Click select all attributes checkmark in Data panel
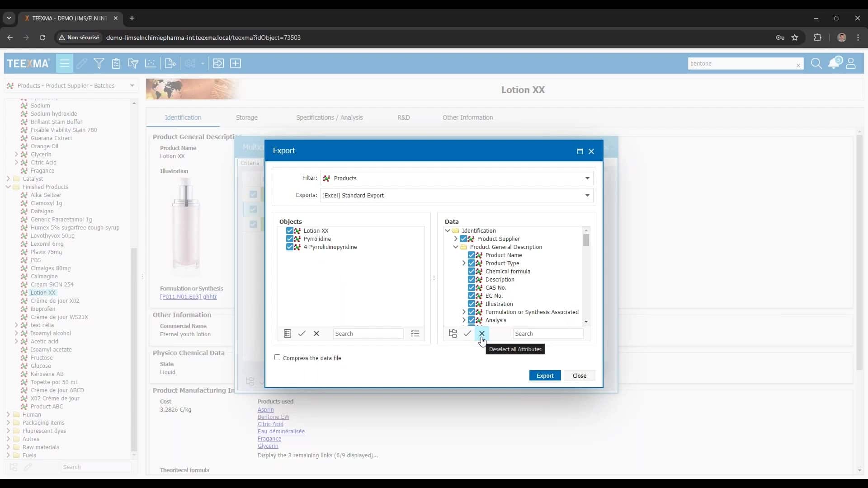Image resolution: width=868 pixels, height=488 pixels. (467, 333)
